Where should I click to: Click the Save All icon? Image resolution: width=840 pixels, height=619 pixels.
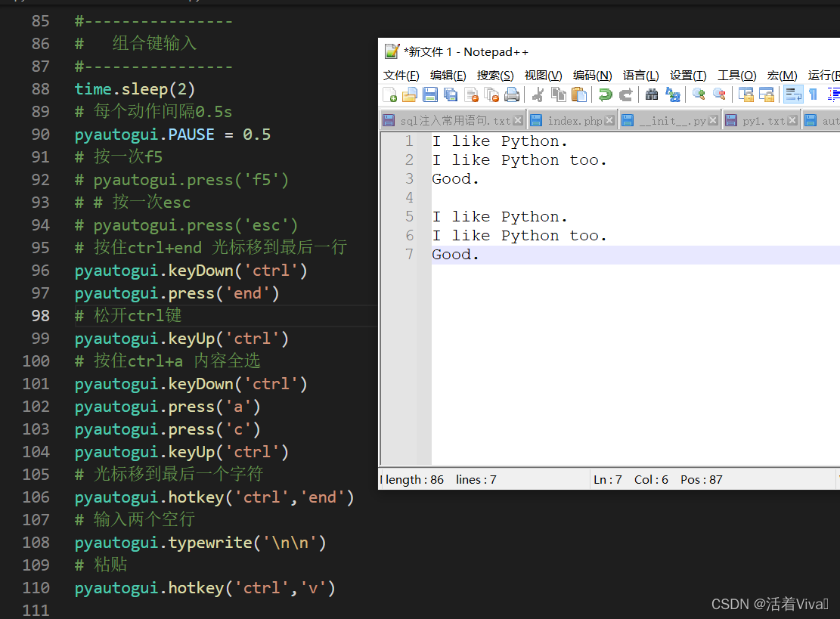[451, 94]
